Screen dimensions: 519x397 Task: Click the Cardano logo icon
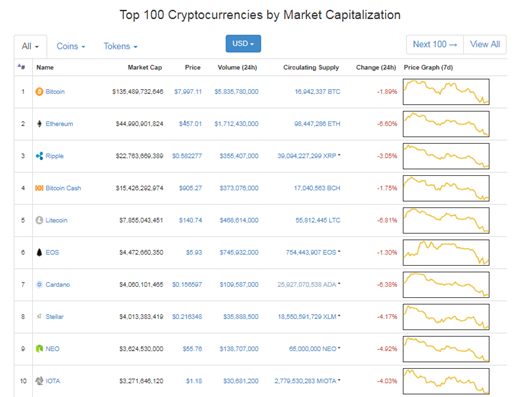(39, 284)
